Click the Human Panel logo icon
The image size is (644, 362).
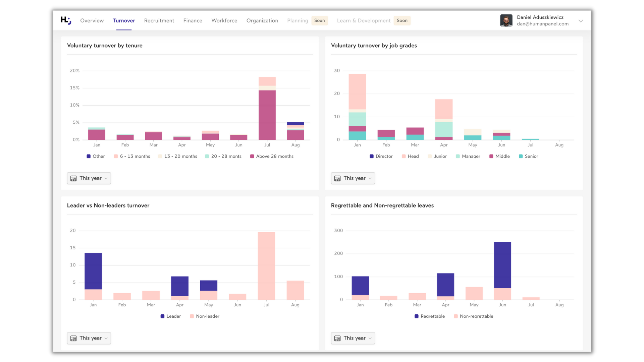(x=66, y=20)
